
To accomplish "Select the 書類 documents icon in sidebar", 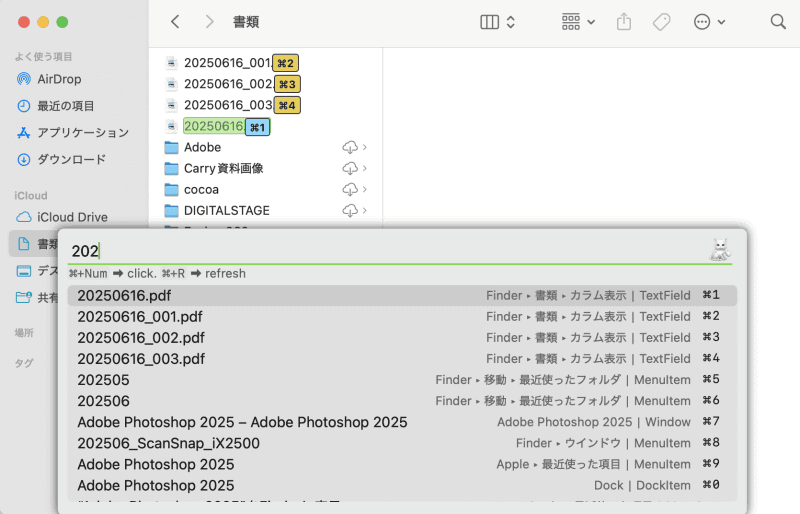I will coord(23,243).
